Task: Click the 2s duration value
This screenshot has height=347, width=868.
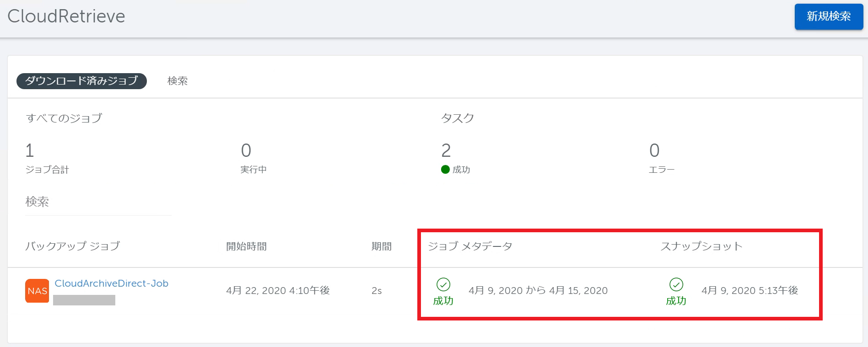Action: (x=377, y=291)
